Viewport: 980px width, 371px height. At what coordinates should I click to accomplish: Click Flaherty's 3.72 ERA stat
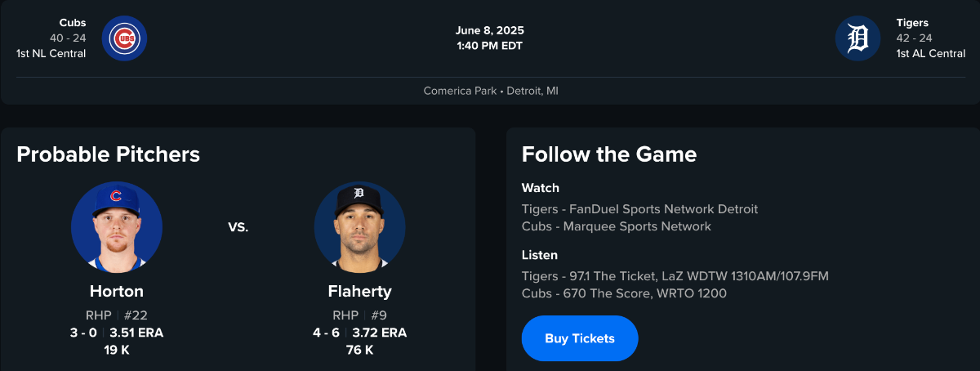coord(379,333)
